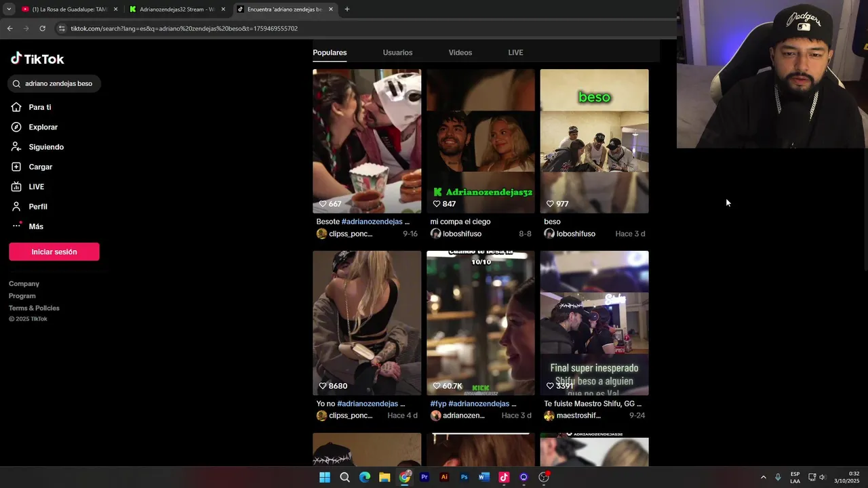
Task: Click the Cargar upload plus icon
Action: (x=16, y=167)
